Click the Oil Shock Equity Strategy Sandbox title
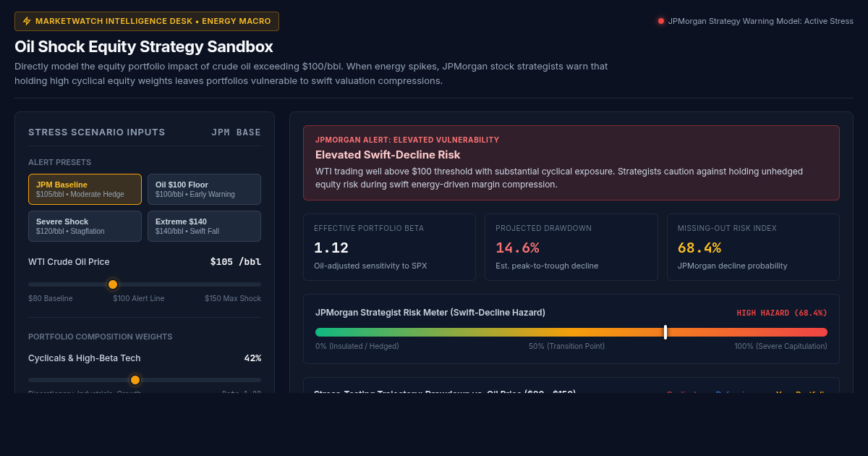868x456 pixels. click(144, 46)
